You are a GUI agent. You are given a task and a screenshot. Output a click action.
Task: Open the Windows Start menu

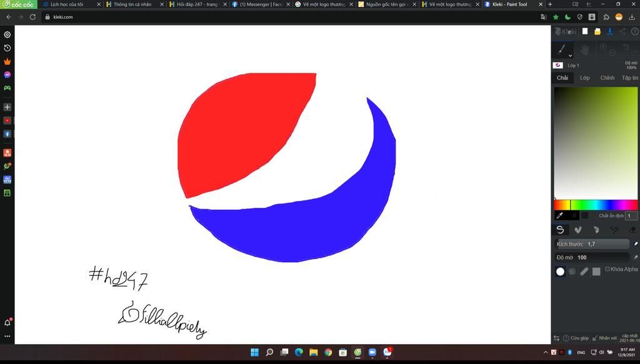click(x=254, y=352)
